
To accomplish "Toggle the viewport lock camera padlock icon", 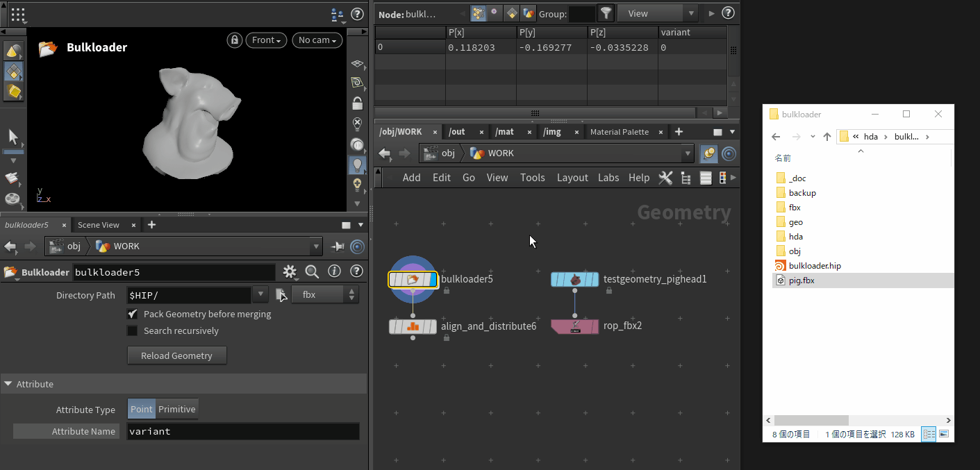I will point(235,40).
